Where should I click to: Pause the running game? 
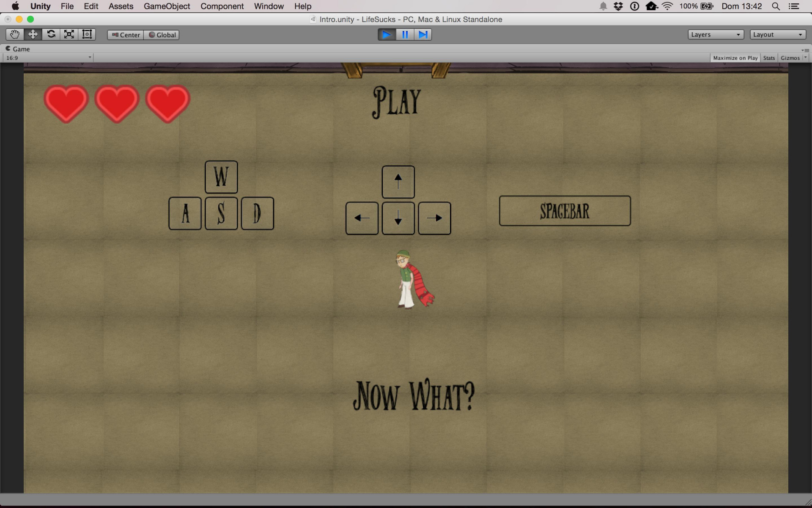(405, 34)
